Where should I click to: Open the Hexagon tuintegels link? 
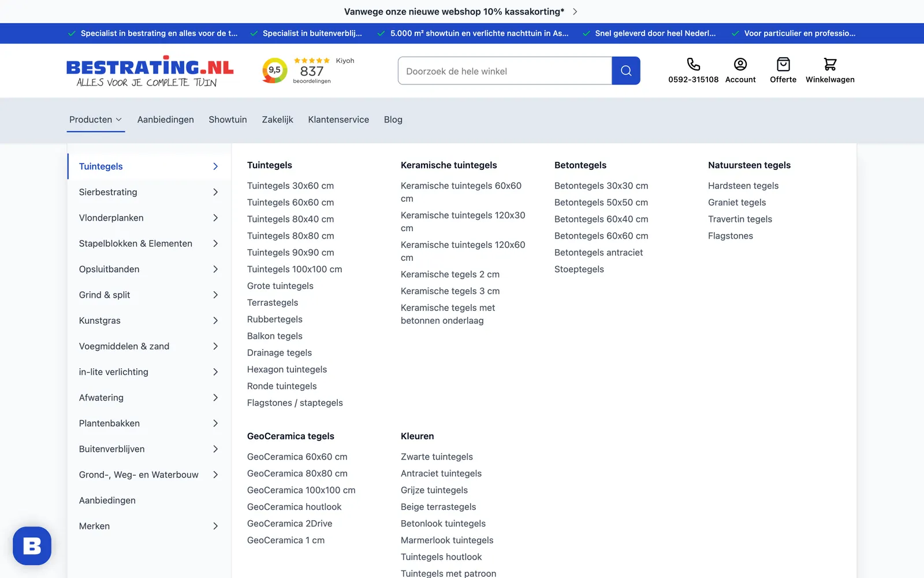[x=287, y=369]
